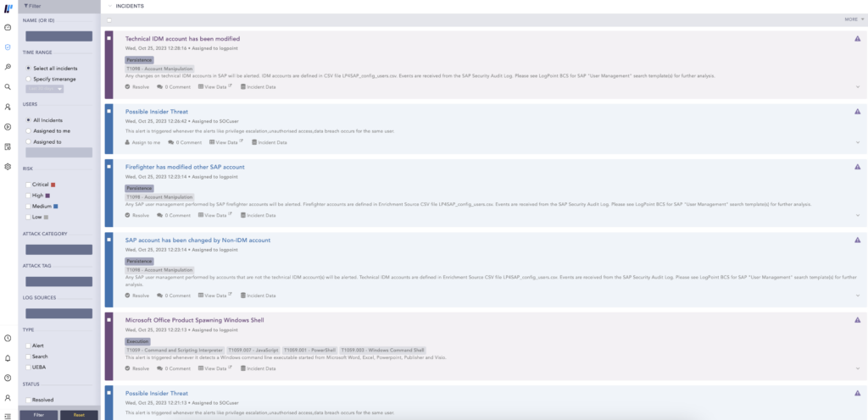
Task: Select the 'Select all incidents' radio button
Action: click(x=28, y=69)
